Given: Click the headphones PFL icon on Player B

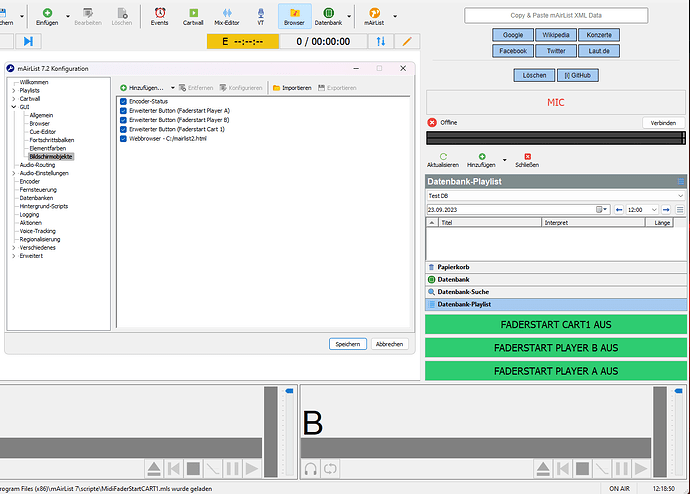Looking at the screenshot, I should pos(311,469).
